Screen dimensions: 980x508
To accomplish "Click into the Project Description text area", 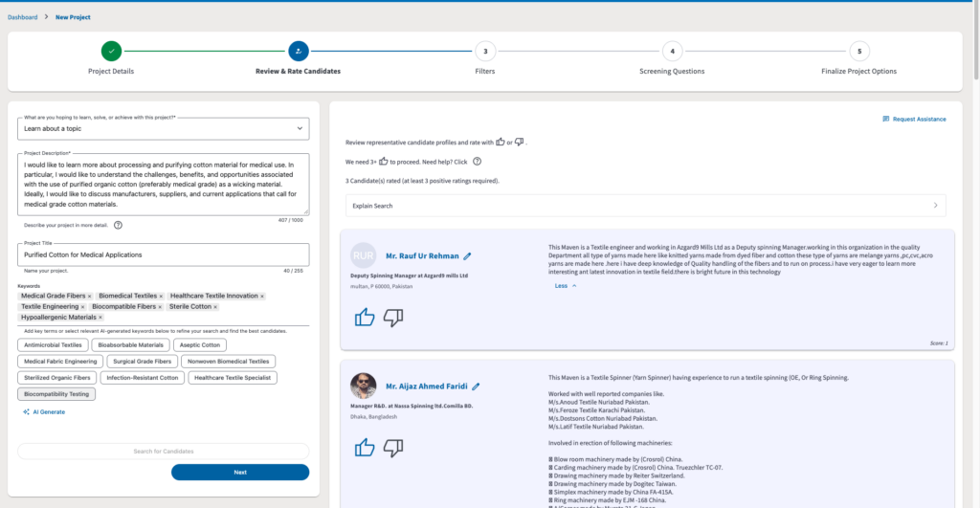I will pyautogui.click(x=163, y=185).
